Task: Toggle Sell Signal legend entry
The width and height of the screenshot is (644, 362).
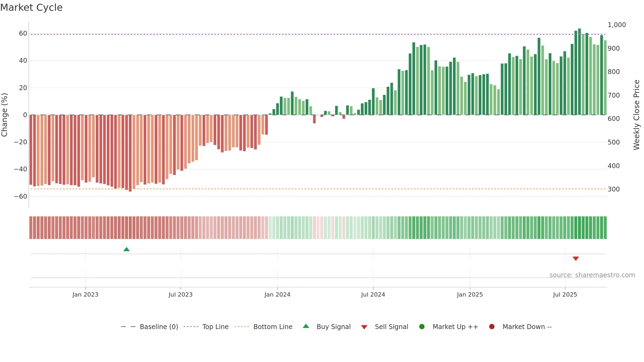Action: click(x=385, y=327)
